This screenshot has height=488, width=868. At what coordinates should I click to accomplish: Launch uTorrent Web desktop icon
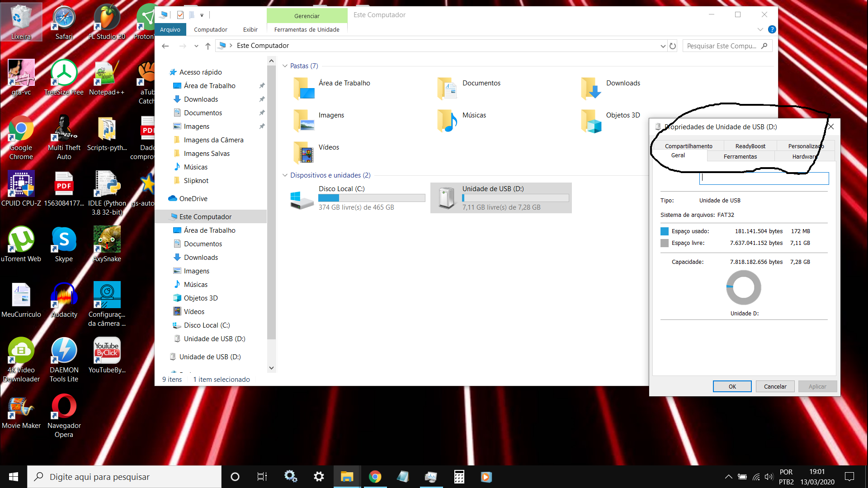click(x=21, y=244)
